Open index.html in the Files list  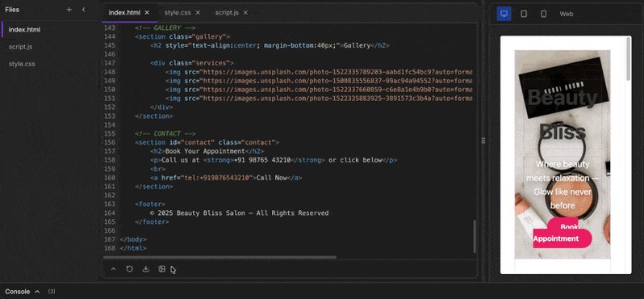click(x=25, y=30)
